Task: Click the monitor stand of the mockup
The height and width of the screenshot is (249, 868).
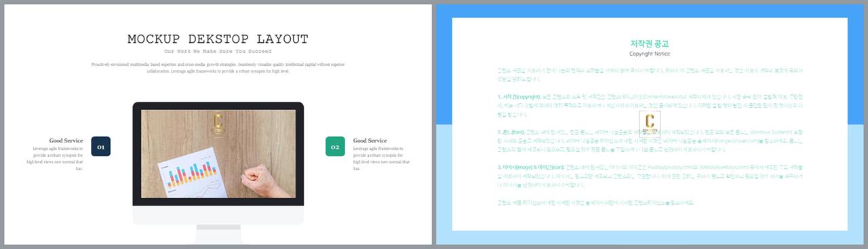Action: point(218,234)
